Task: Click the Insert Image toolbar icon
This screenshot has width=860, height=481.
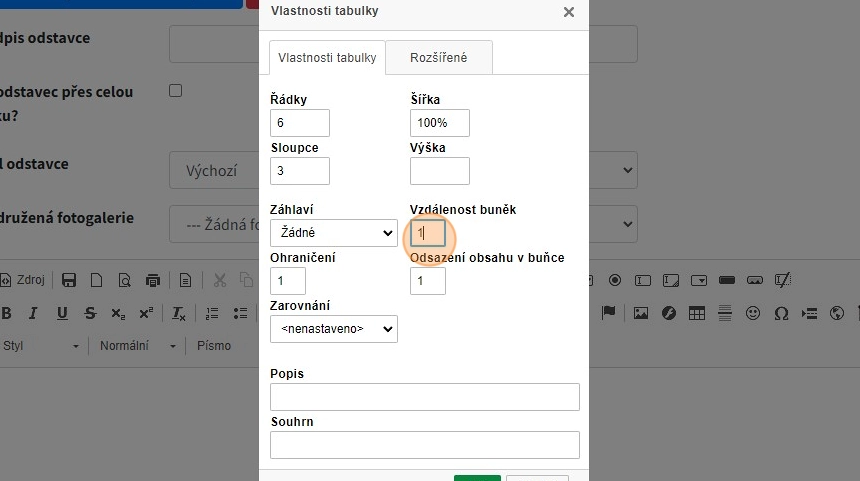Action: click(x=640, y=313)
